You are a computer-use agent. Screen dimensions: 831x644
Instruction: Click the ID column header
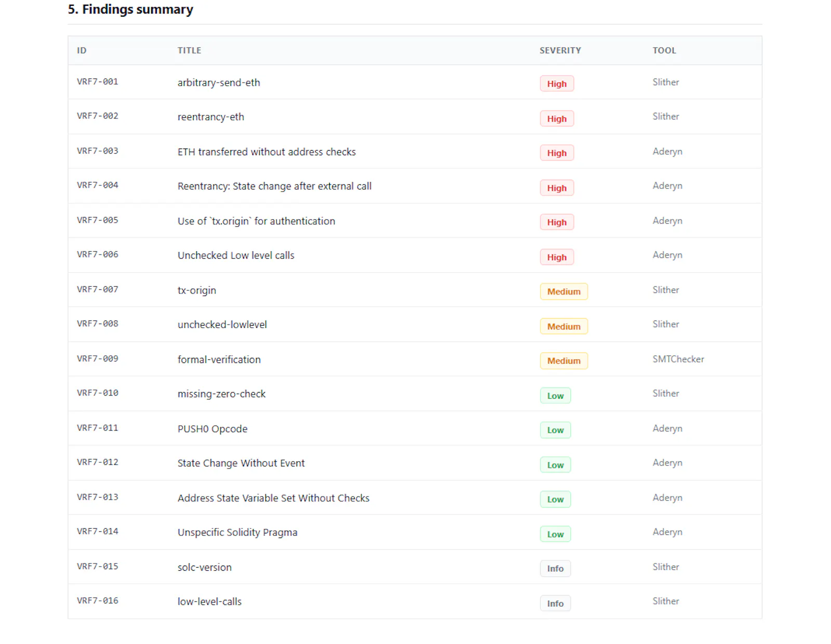[82, 50]
